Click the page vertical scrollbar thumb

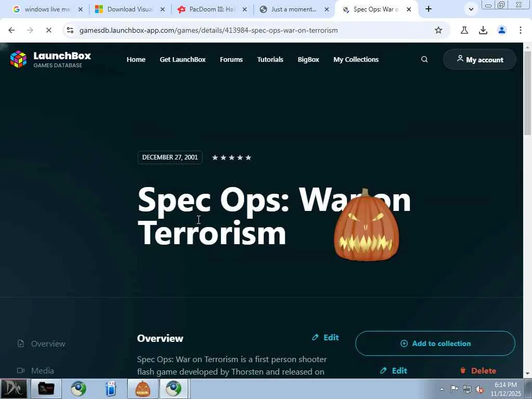(528, 94)
